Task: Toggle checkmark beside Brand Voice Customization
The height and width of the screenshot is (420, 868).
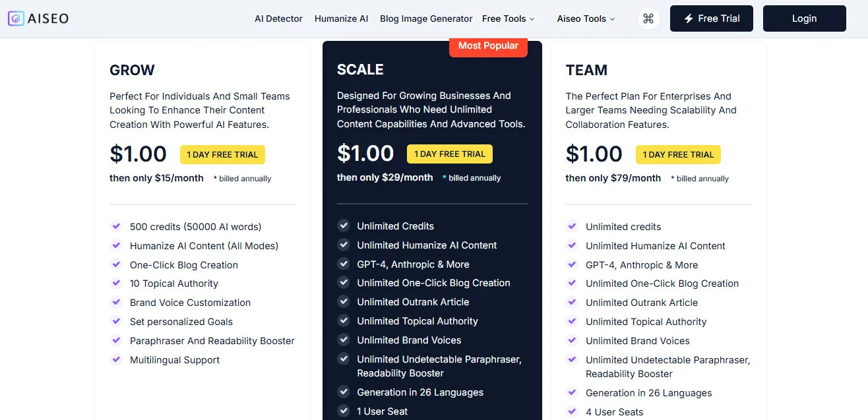Action: point(116,303)
